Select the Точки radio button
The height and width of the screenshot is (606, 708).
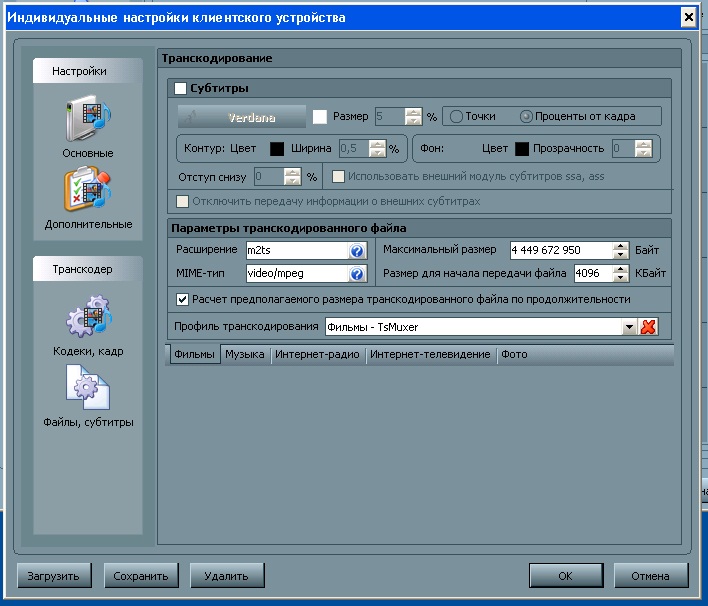[456, 116]
